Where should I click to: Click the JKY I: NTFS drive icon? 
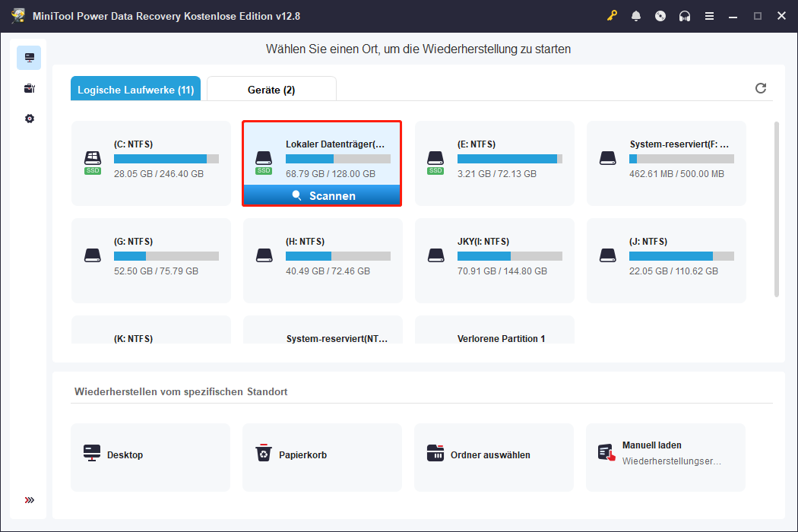(435, 255)
